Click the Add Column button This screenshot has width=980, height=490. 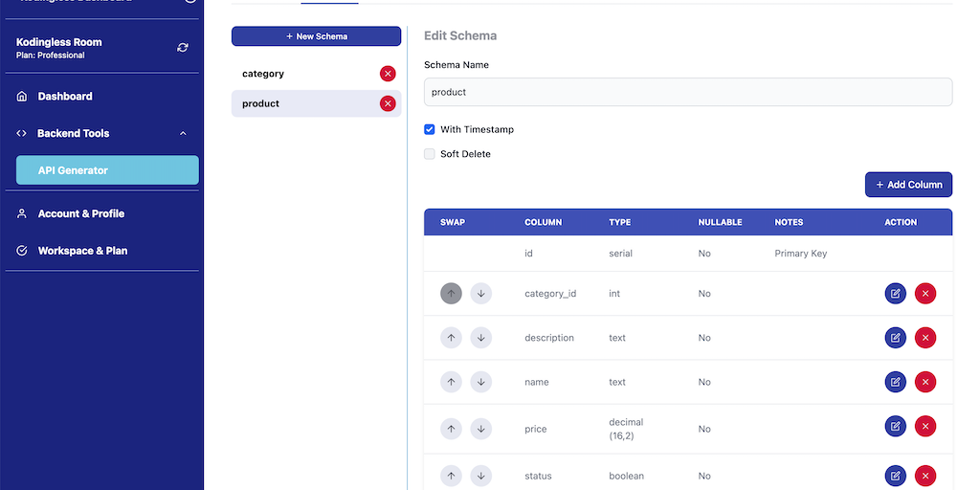(908, 185)
